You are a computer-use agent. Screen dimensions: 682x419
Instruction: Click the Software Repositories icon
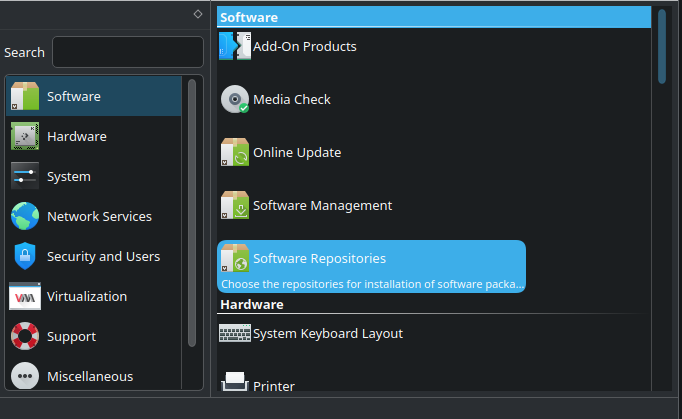[235, 258]
